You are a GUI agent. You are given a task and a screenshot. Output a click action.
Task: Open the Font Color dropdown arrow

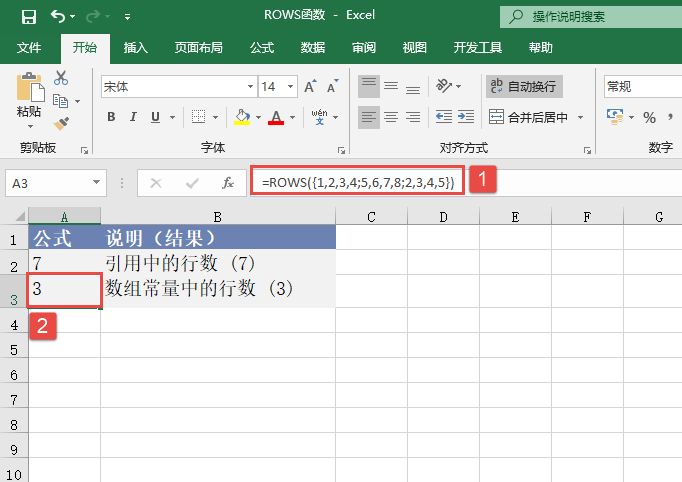coord(292,117)
